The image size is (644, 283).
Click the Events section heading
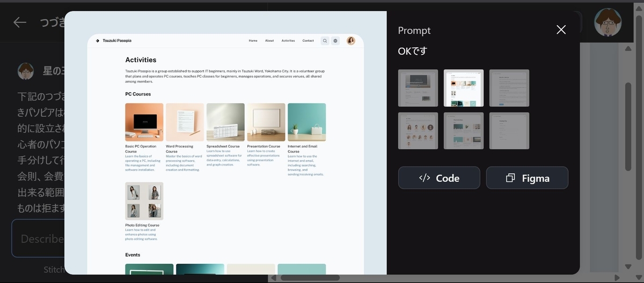click(x=133, y=255)
